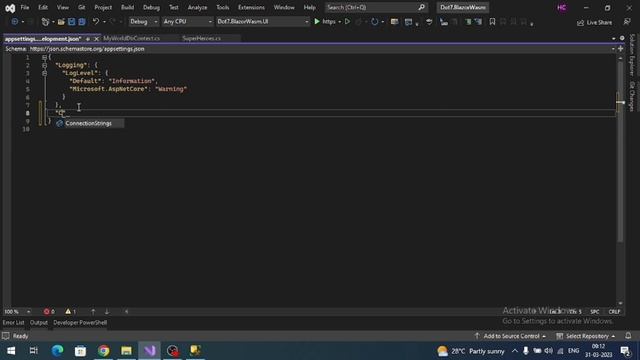The height and width of the screenshot is (360, 640).
Task: Open the Developer PowerShell tab
Action: tap(80, 322)
